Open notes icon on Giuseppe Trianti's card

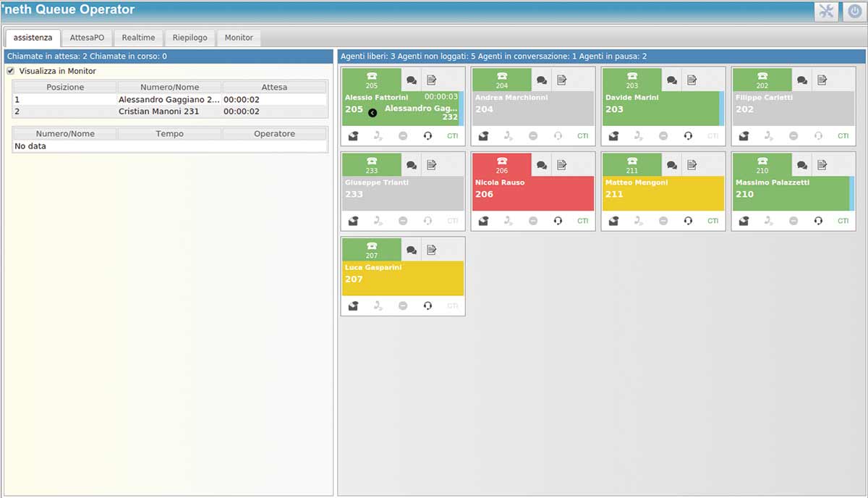tap(431, 165)
